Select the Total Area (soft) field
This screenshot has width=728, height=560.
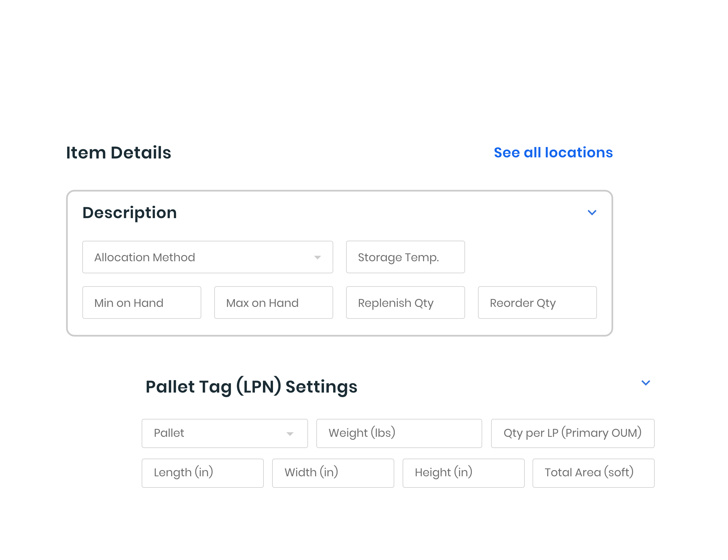point(593,473)
